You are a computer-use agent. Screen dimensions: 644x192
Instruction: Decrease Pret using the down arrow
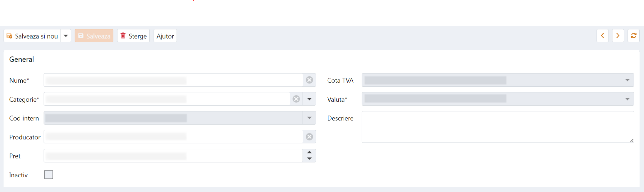[x=309, y=159]
